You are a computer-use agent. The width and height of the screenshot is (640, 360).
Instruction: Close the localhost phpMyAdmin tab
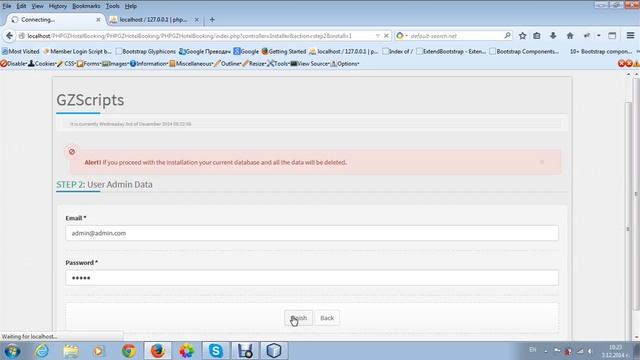click(197, 20)
